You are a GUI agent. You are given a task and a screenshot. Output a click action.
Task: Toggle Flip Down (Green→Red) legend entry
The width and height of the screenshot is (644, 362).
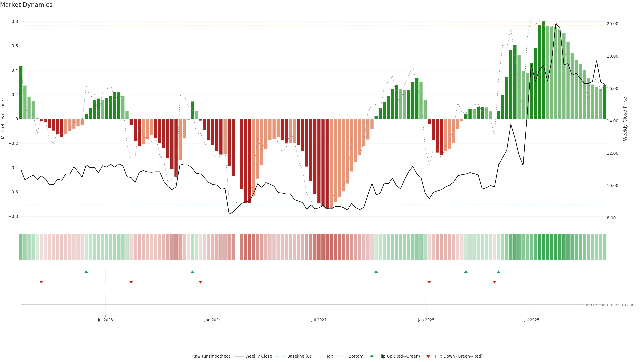pos(459,356)
